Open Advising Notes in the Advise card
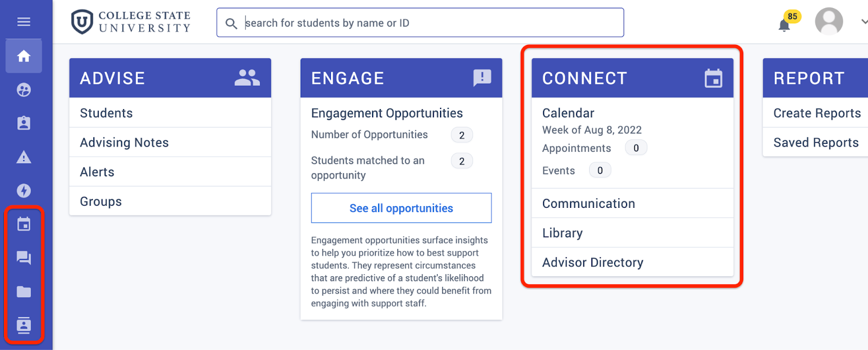The image size is (868, 350). tap(170, 142)
